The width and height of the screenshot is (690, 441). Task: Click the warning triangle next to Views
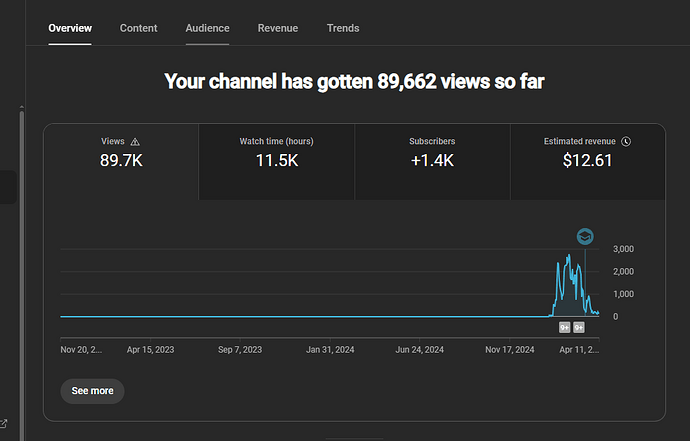tap(135, 142)
